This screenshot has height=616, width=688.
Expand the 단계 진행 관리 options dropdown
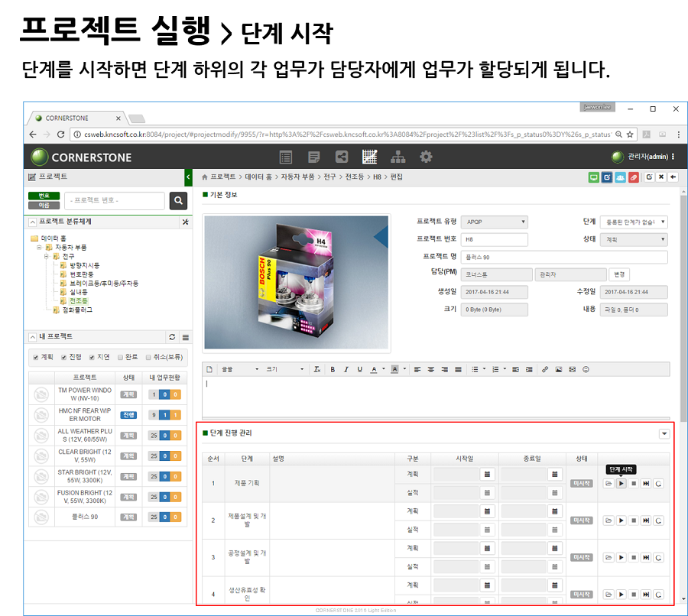coord(664,433)
